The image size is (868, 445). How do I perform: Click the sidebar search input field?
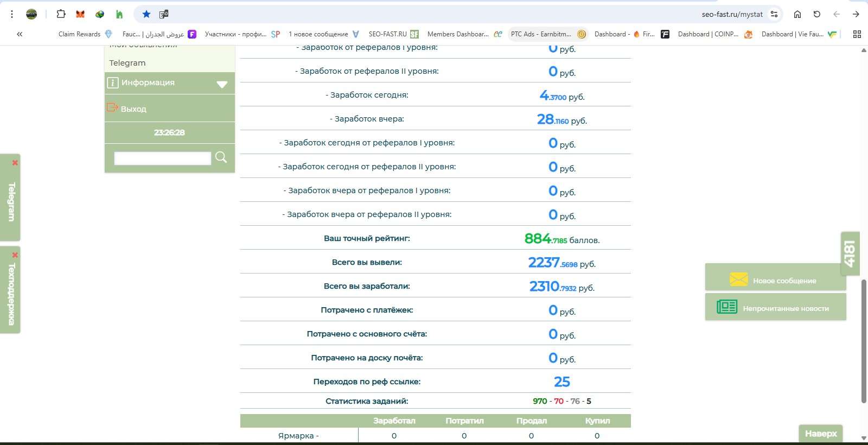coord(162,158)
